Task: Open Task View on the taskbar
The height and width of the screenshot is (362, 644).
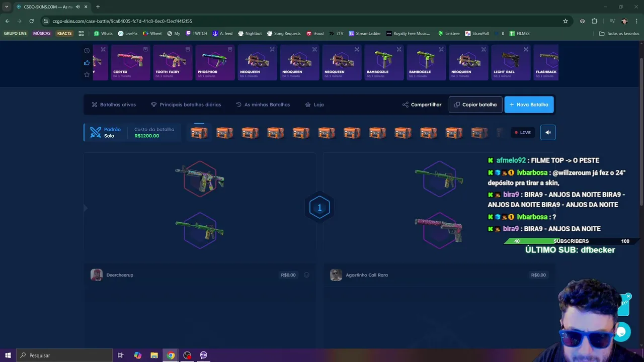Action: [x=121, y=355]
